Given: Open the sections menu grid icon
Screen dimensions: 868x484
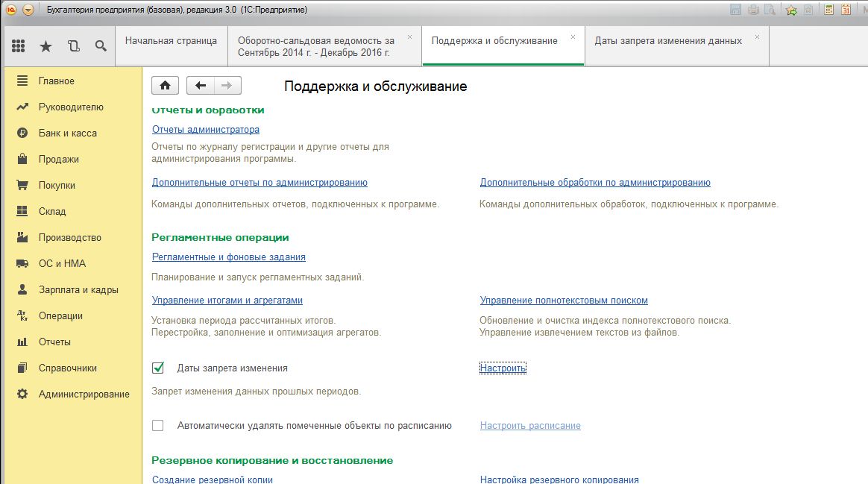Looking at the screenshot, I should (x=19, y=46).
